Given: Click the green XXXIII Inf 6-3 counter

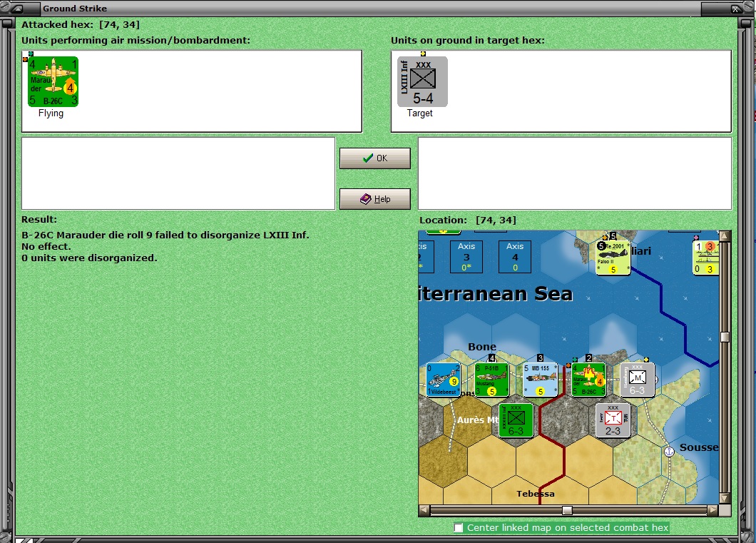Looking at the screenshot, I should 516,420.
